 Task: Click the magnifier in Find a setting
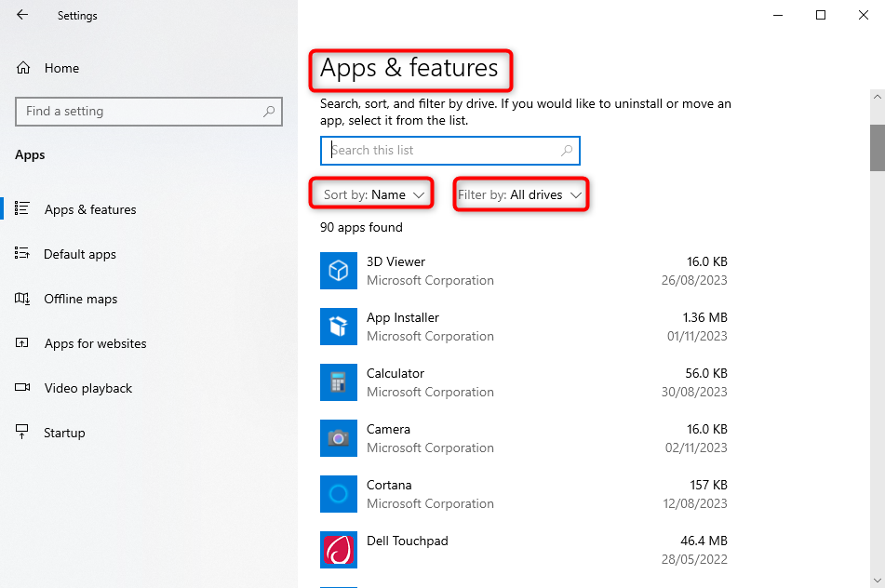(x=269, y=111)
